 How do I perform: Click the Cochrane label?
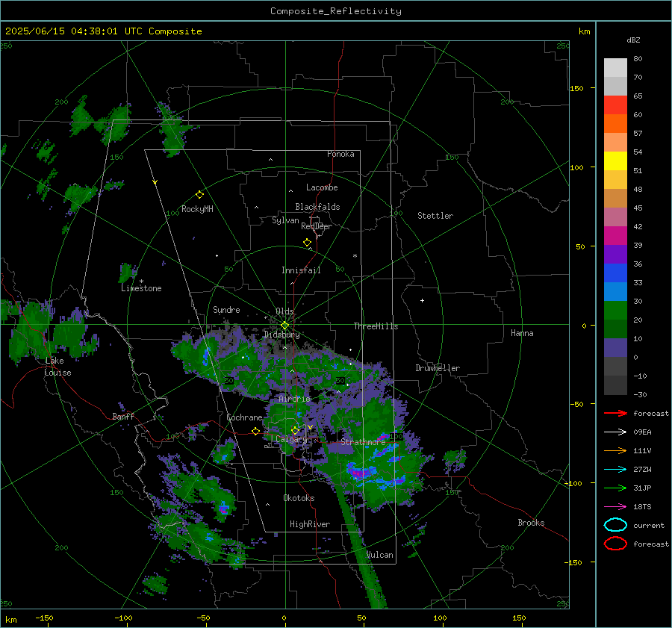[x=244, y=417]
